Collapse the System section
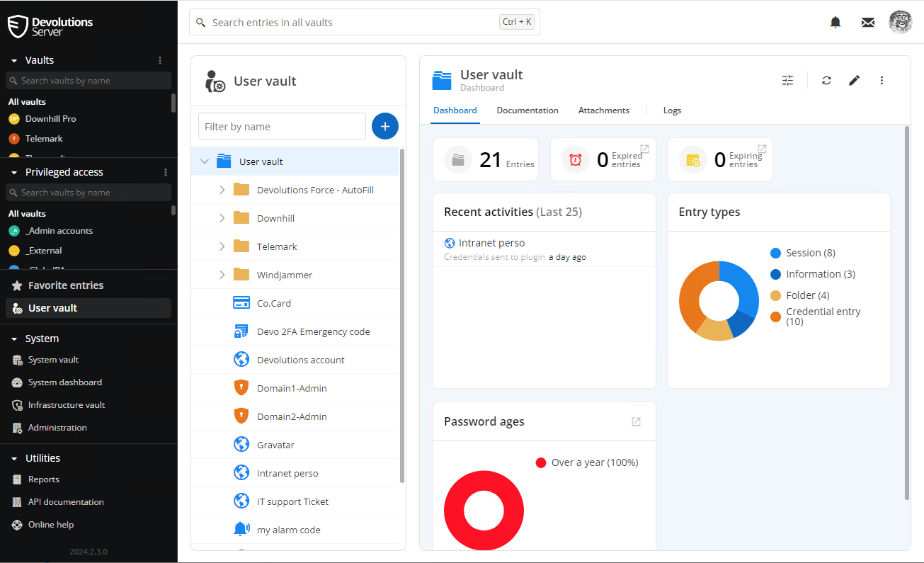The image size is (924, 563). tap(14, 339)
